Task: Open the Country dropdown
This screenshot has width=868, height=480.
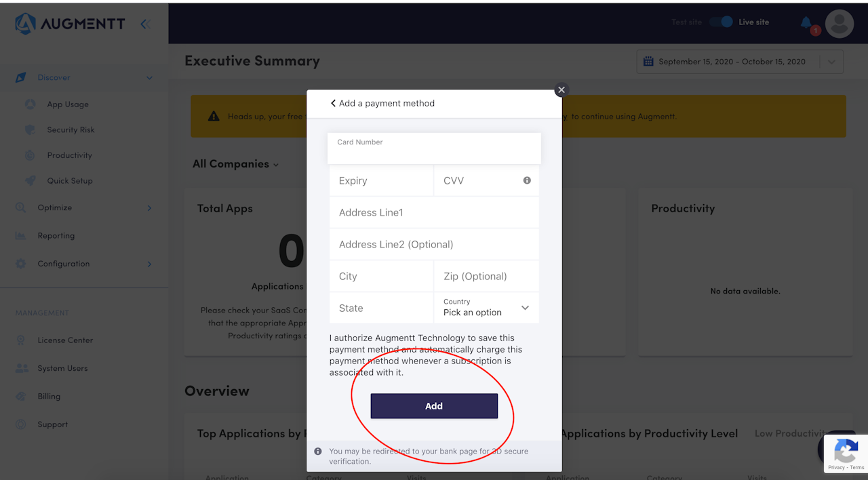Action: coord(486,308)
